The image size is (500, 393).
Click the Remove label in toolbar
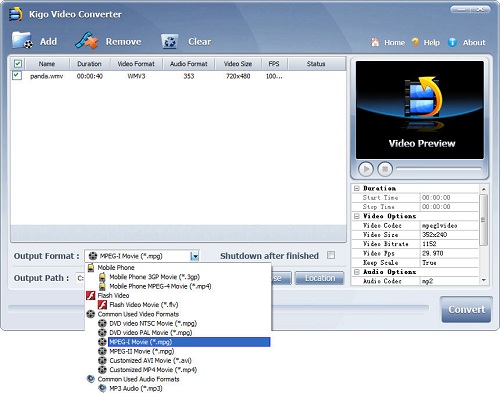[123, 41]
